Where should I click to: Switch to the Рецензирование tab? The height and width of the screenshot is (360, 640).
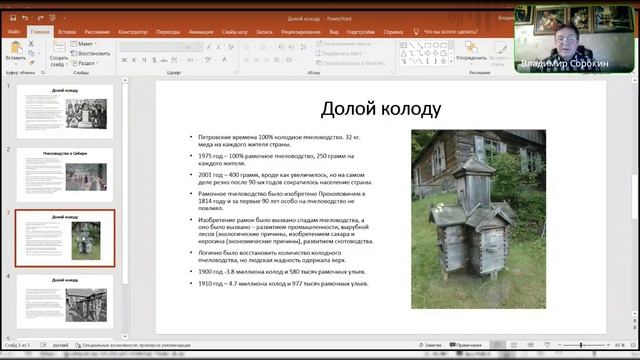301,32
